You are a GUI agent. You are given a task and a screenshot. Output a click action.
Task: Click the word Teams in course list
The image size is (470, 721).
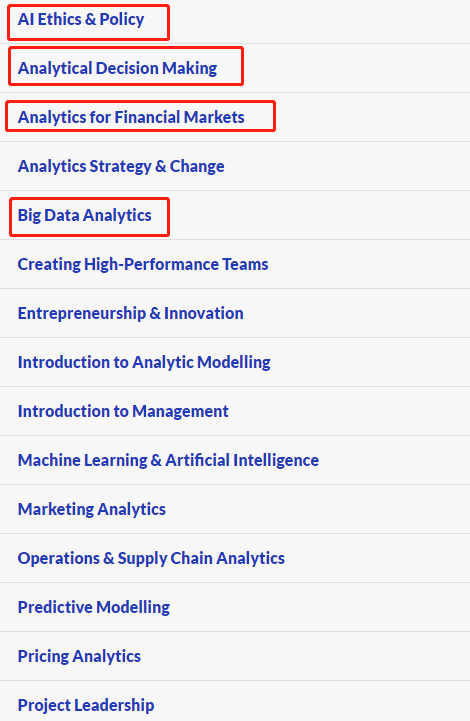[x=246, y=264]
